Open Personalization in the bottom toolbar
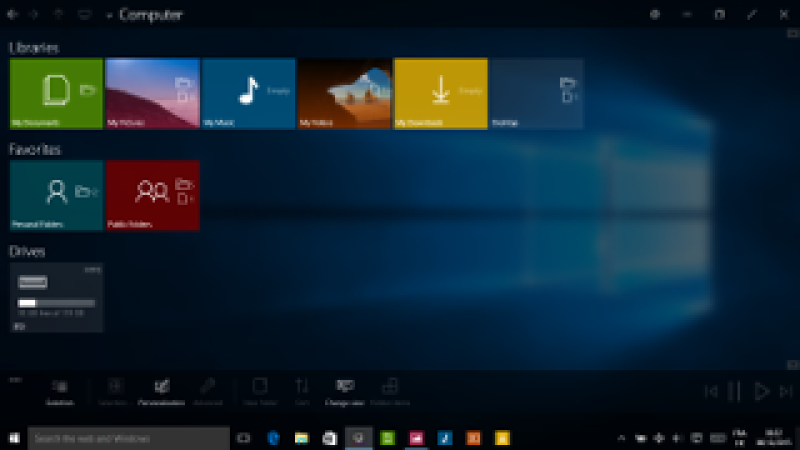800x450 pixels. (161, 392)
